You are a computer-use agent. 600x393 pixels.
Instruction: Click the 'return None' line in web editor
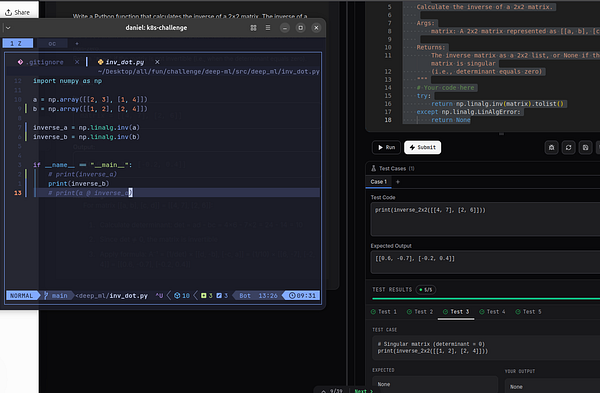click(451, 120)
